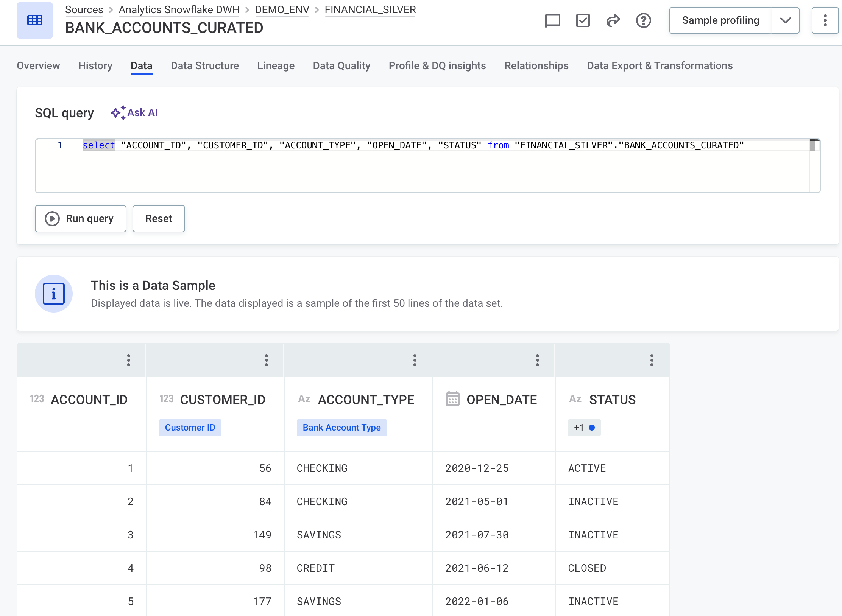Image resolution: width=842 pixels, height=616 pixels.
Task: Open Profile & DQ insights tab
Action: (x=437, y=66)
